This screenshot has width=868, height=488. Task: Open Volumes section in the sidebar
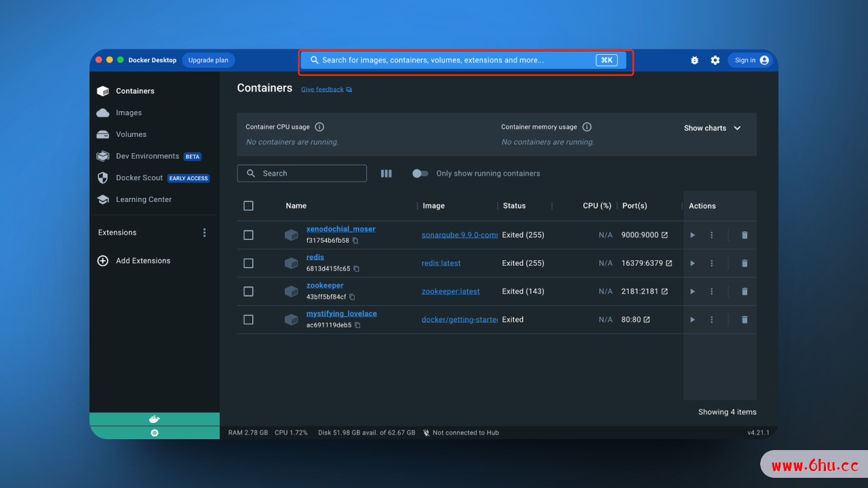pyautogui.click(x=131, y=134)
